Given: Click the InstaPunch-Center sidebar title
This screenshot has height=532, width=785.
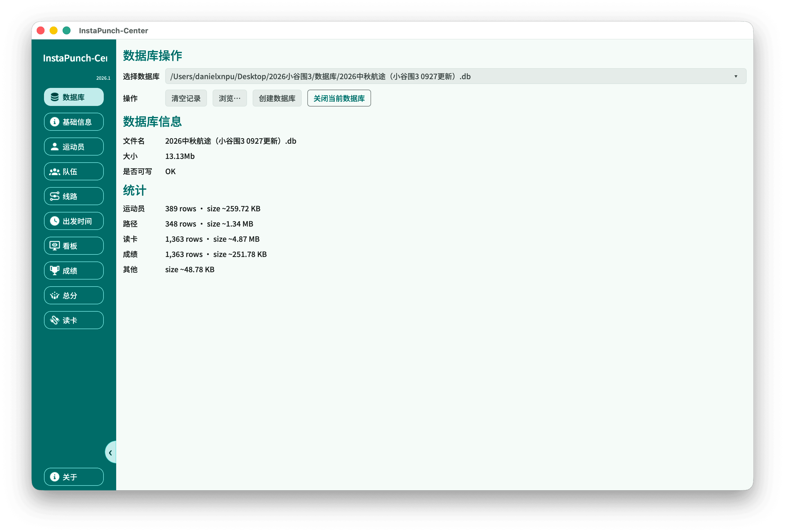Looking at the screenshot, I should pos(75,58).
